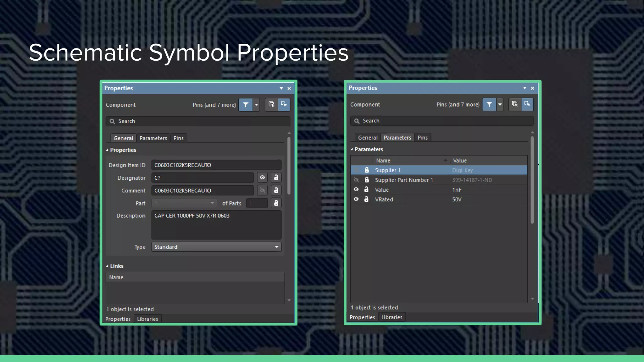Toggle lock of Supplier Part Number 1
644x362 pixels.
[x=367, y=180]
